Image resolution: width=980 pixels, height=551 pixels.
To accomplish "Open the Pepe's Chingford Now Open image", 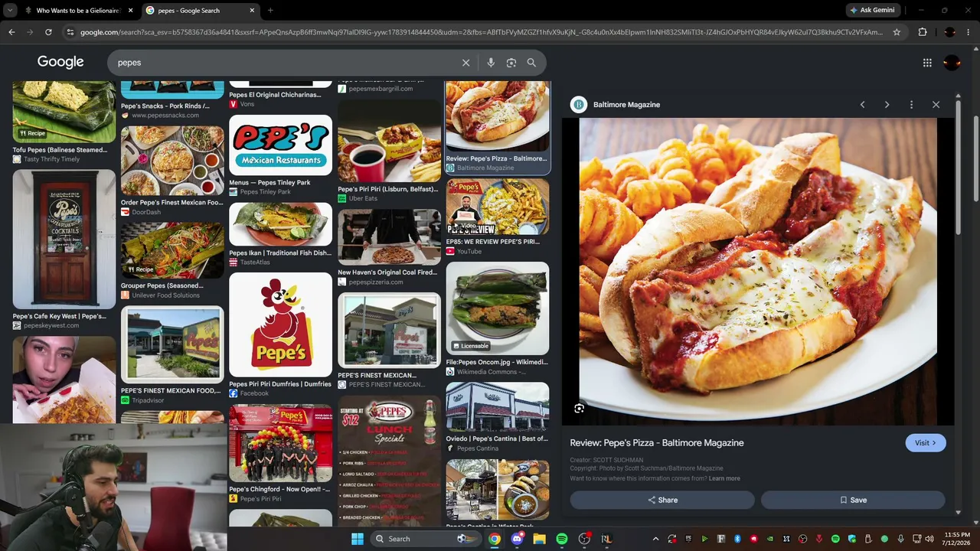I will (280, 444).
